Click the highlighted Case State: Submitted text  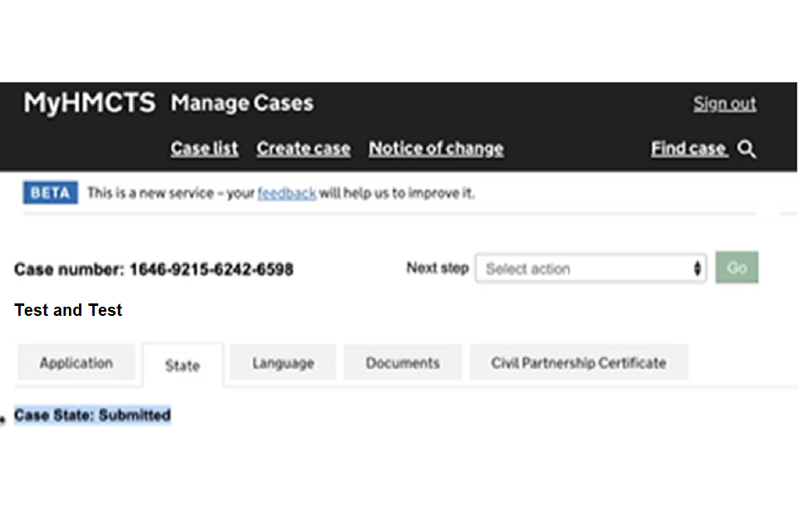[x=92, y=415]
